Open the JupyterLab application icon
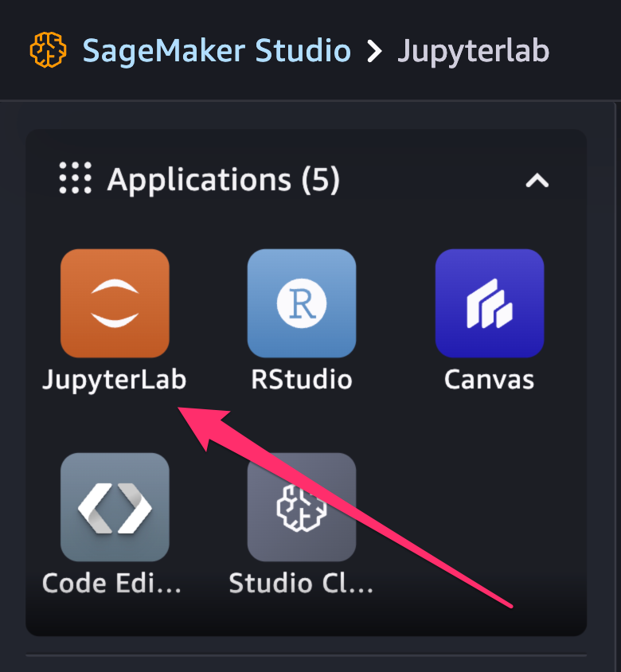Image resolution: width=621 pixels, height=672 pixels. [115, 303]
